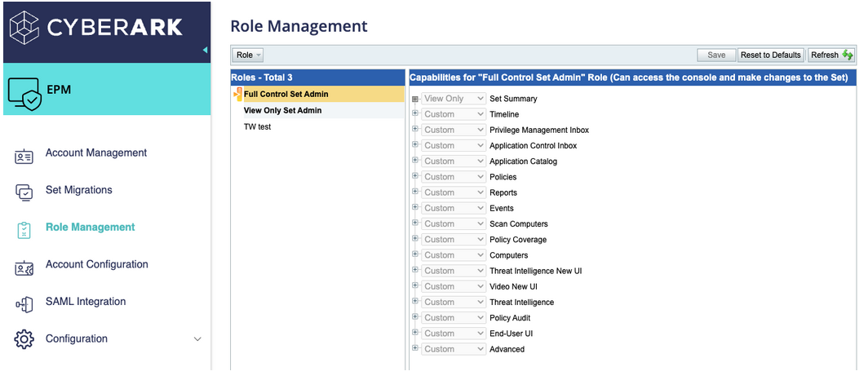Click the Set Migrations sidebar icon
This screenshot has height=389, width=868.
click(x=24, y=192)
